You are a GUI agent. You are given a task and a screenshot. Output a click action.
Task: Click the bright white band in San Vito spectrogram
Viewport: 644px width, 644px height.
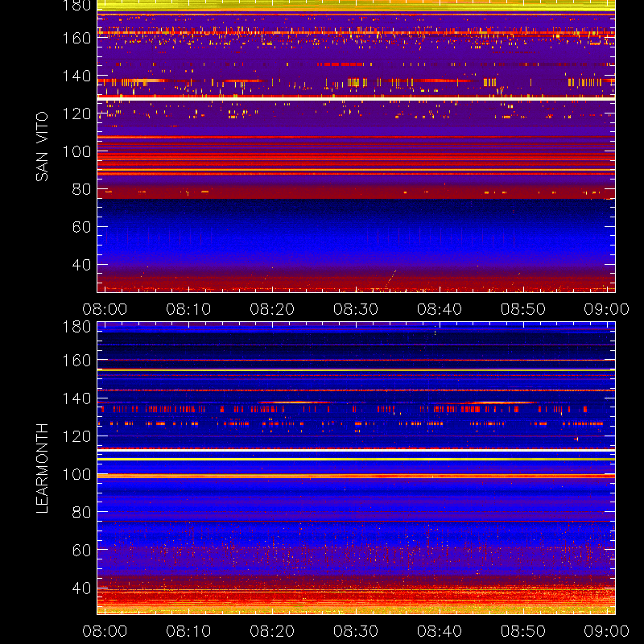[356, 99]
